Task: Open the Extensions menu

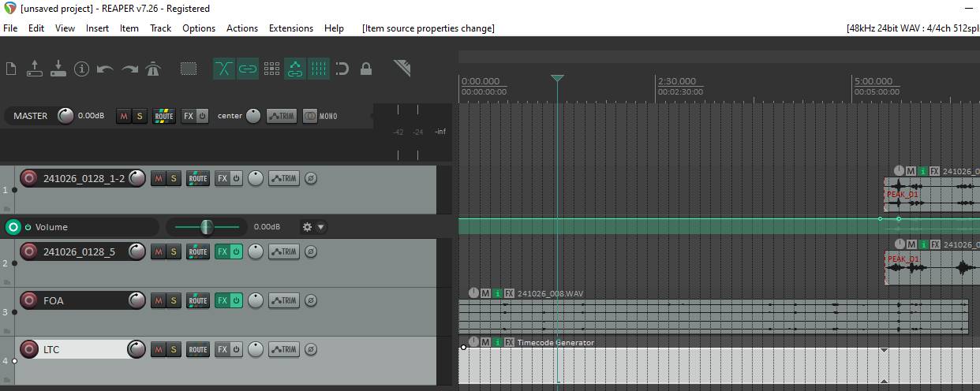Action: pyautogui.click(x=290, y=28)
